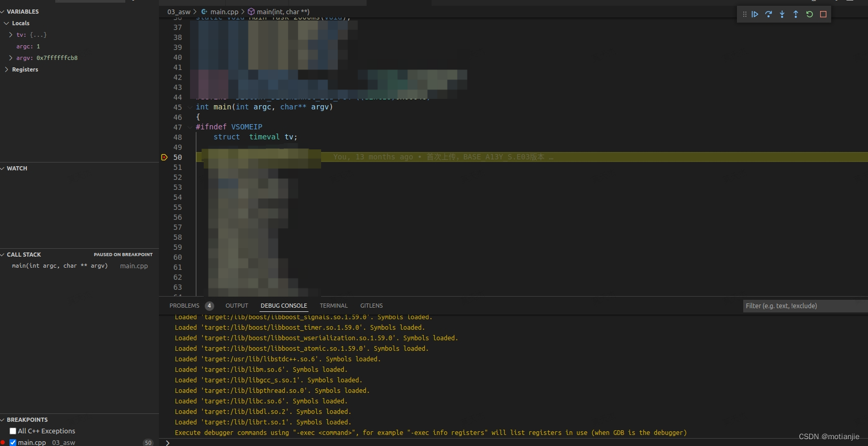Viewport: 868px width, 446px height.
Task: Open the PROBLEMS tab
Action: (184, 306)
